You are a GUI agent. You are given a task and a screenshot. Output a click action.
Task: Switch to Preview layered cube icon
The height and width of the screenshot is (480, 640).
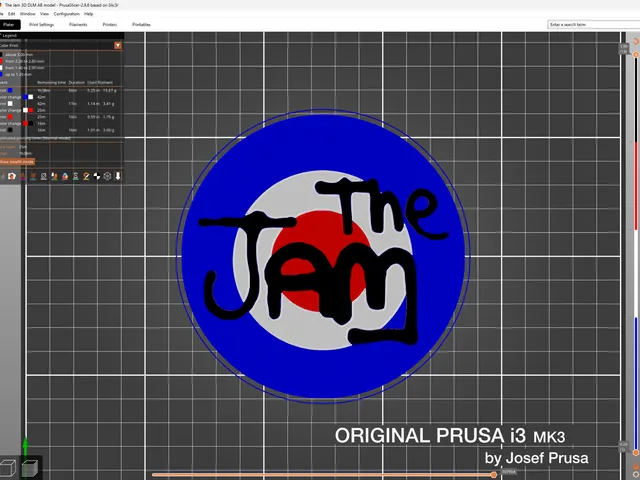(30, 468)
